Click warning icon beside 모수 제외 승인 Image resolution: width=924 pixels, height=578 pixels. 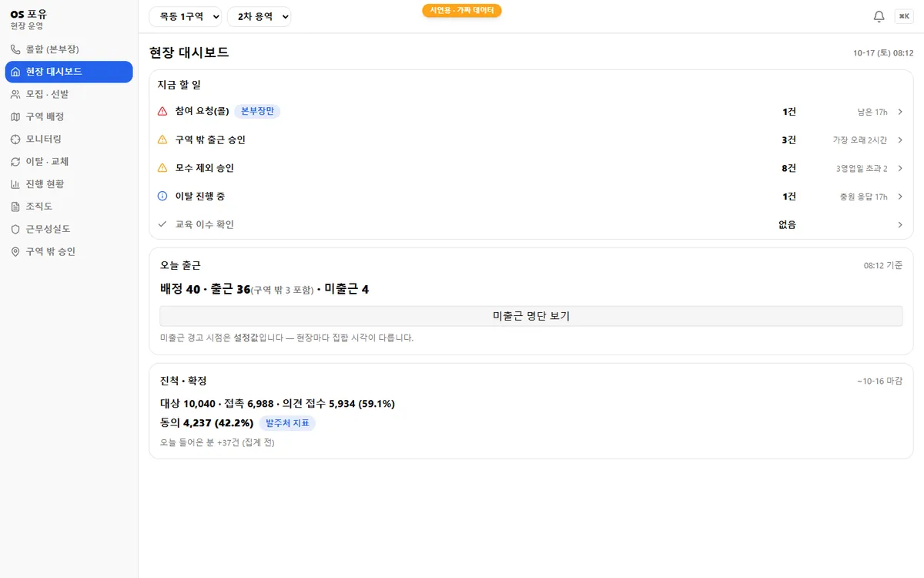click(162, 168)
